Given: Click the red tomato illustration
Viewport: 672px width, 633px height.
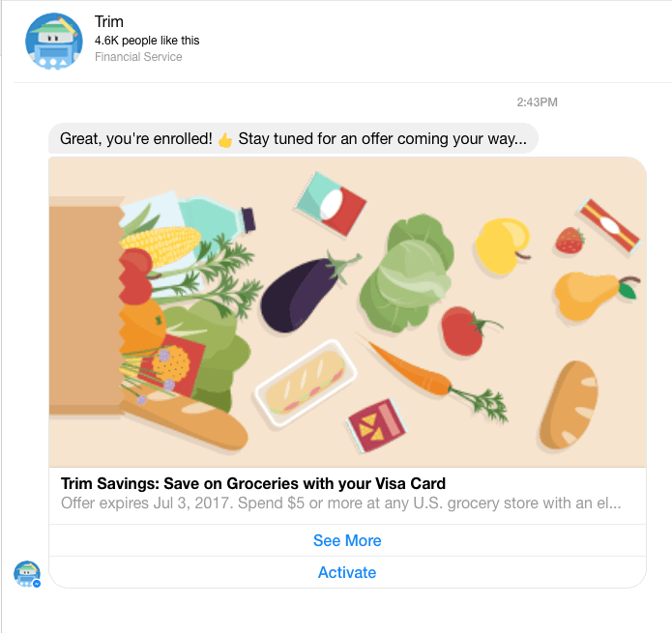Looking at the screenshot, I should (468, 331).
